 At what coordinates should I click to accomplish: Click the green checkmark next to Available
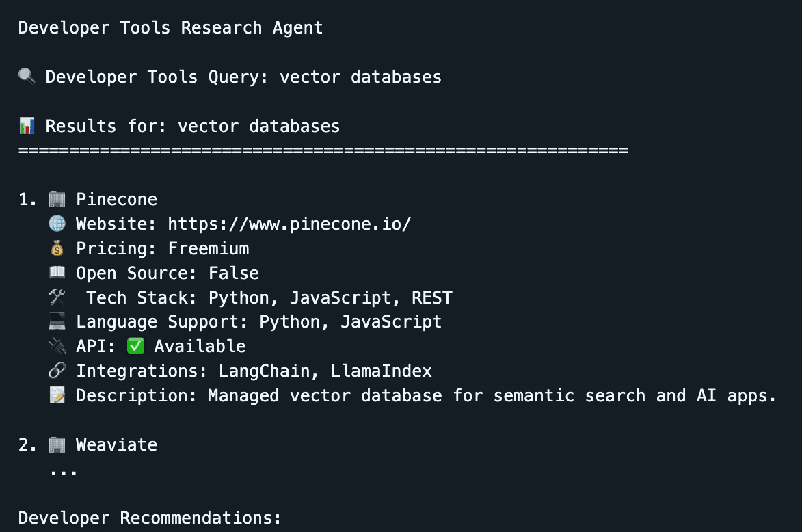[x=135, y=346]
